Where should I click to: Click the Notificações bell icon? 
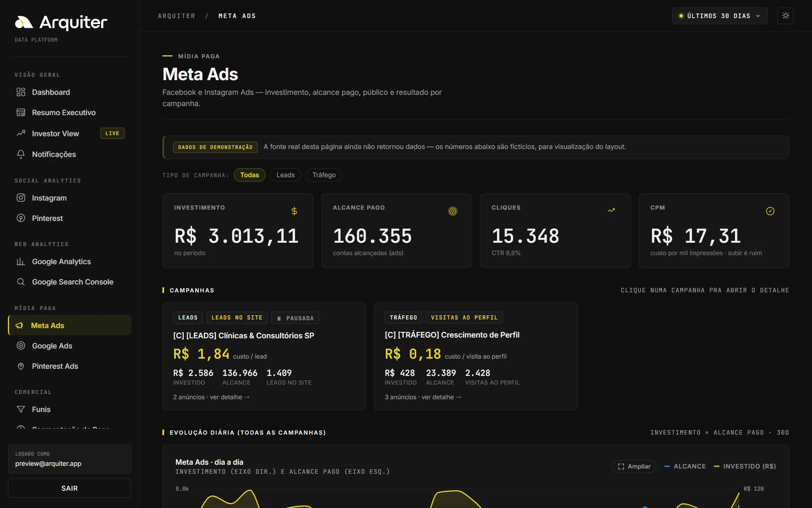(x=21, y=154)
